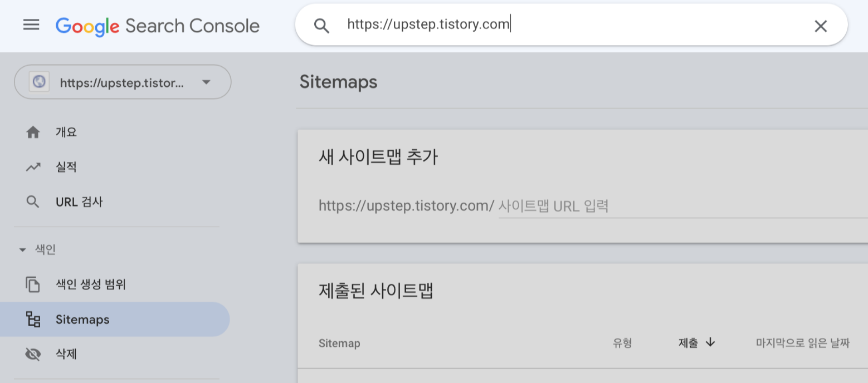868x383 pixels.
Task: Click the 제출된 사이트맵 heading
Action: (x=376, y=290)
